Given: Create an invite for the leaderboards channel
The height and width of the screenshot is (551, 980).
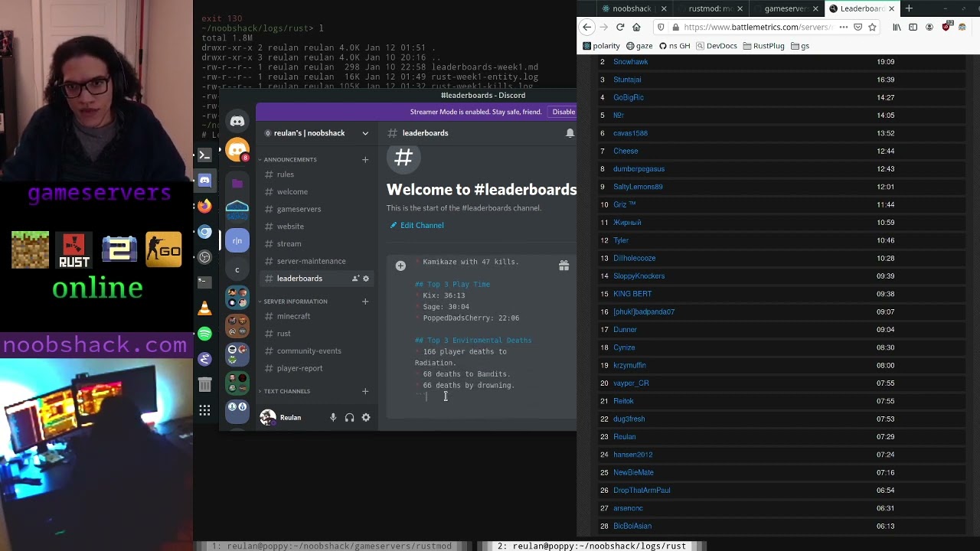Looking at the screenshot, I should (355, 279).
